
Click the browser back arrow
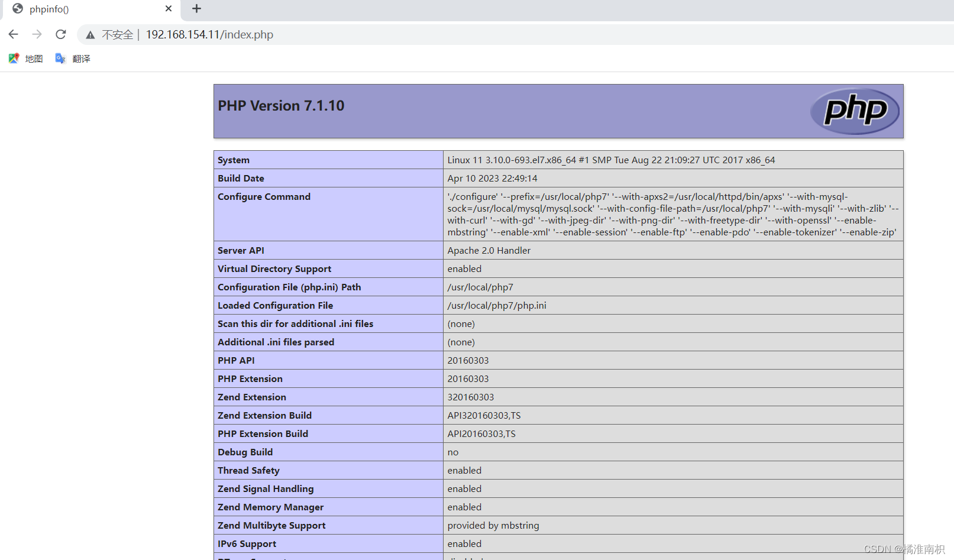click(x=14, y=34)
